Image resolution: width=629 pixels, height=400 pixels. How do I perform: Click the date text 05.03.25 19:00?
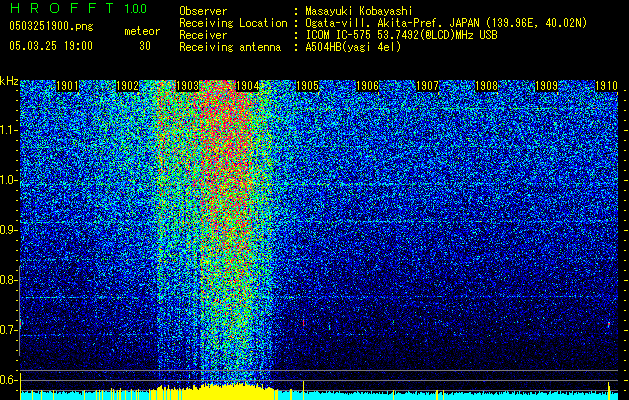[x=51, y=46]
